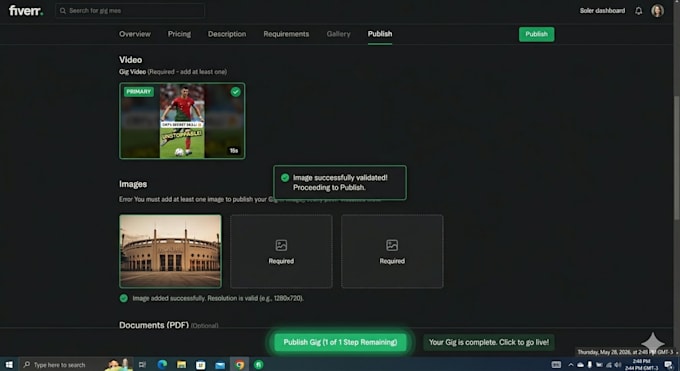Open the notifications bell
Image resolution: width=680 pixels, height=371 pixels.
point(638,11)
